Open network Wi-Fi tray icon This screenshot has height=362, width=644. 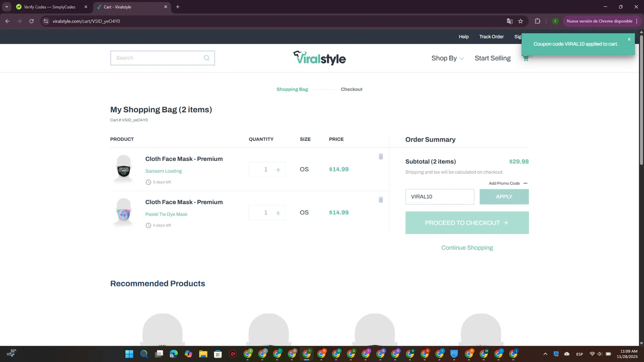pos(592,354)
